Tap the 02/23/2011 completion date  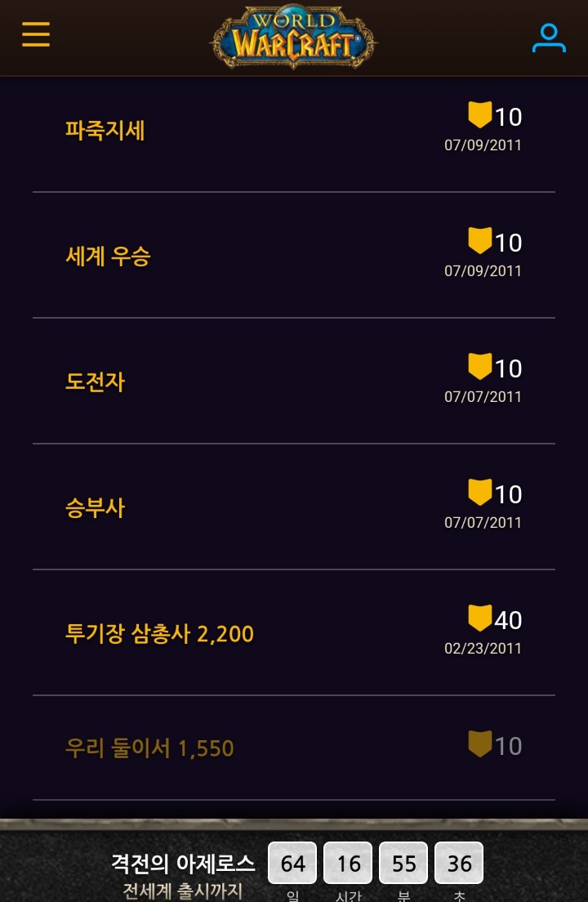tap(483, 649)
